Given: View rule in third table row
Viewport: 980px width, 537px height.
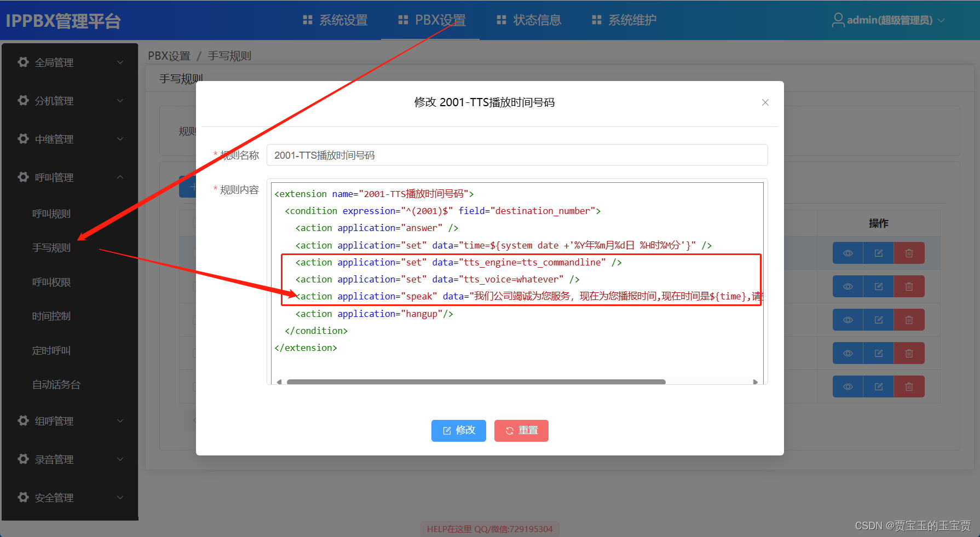Looking at the screenshot, I should point(848,320).
